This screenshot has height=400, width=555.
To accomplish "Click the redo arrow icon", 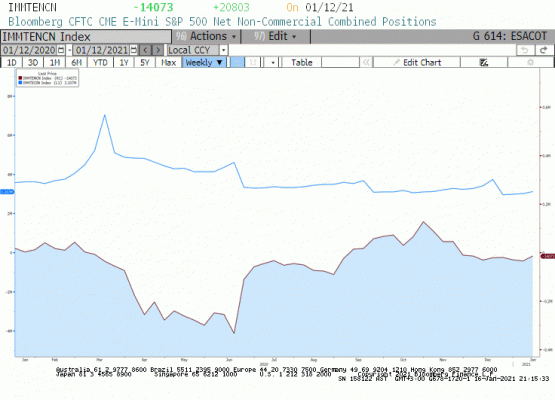I will coord(544,50).
